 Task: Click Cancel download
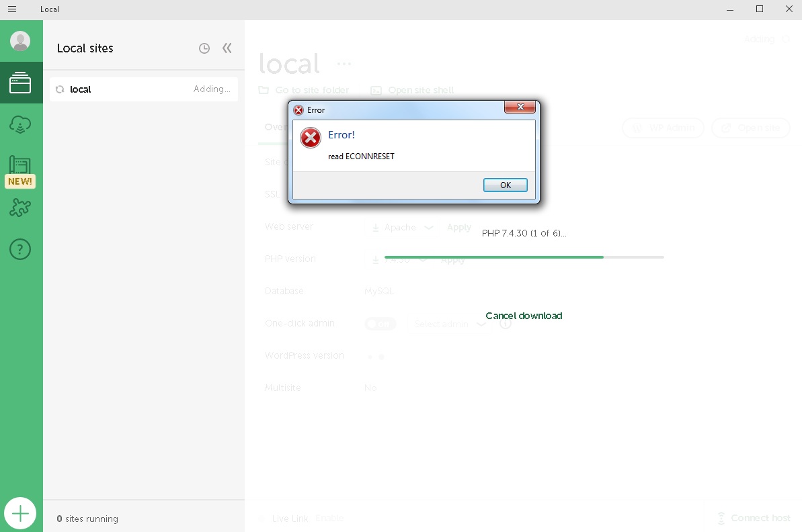[524, 316]
